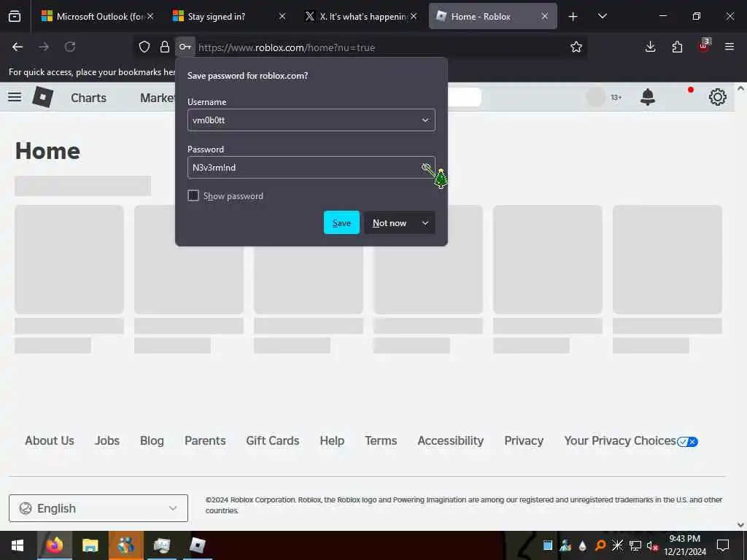Screen dimensions: 747x560
Task: Go back with the browser back arrow
Action: pos(18,47)
